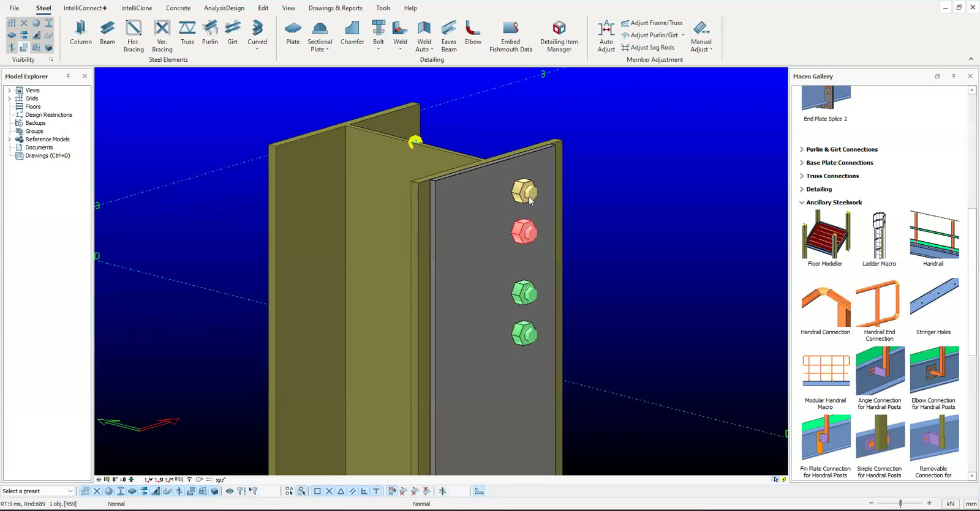Viewport: 980px width, 511px height.
Task: Click the kN force unit button
Action: point(950,504)
